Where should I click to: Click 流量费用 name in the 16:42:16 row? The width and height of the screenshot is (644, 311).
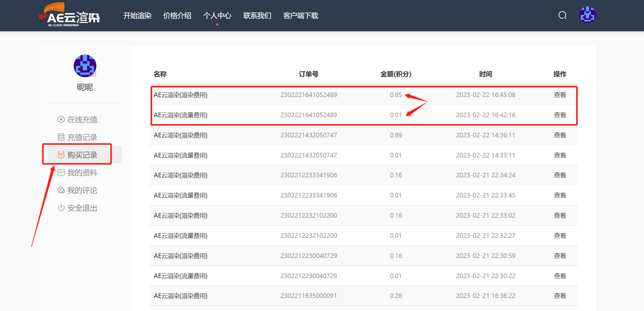[x=181, y=115]
